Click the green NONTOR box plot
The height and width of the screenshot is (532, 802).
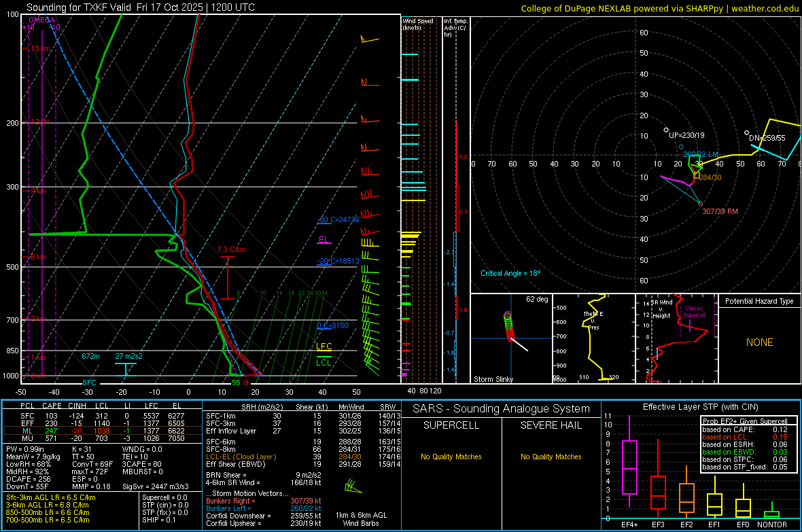click(772, 511)
